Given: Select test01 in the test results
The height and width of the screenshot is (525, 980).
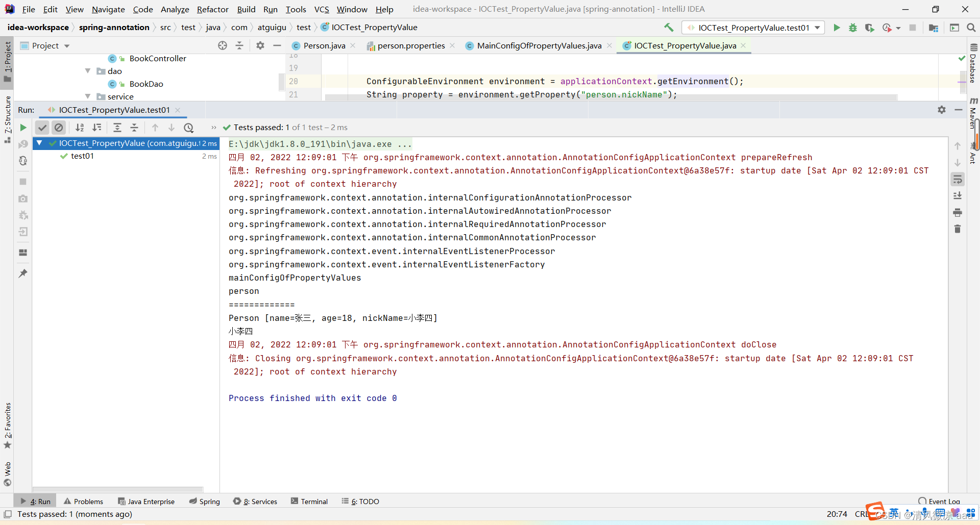Looking at the screenshot, I should 82,156.
